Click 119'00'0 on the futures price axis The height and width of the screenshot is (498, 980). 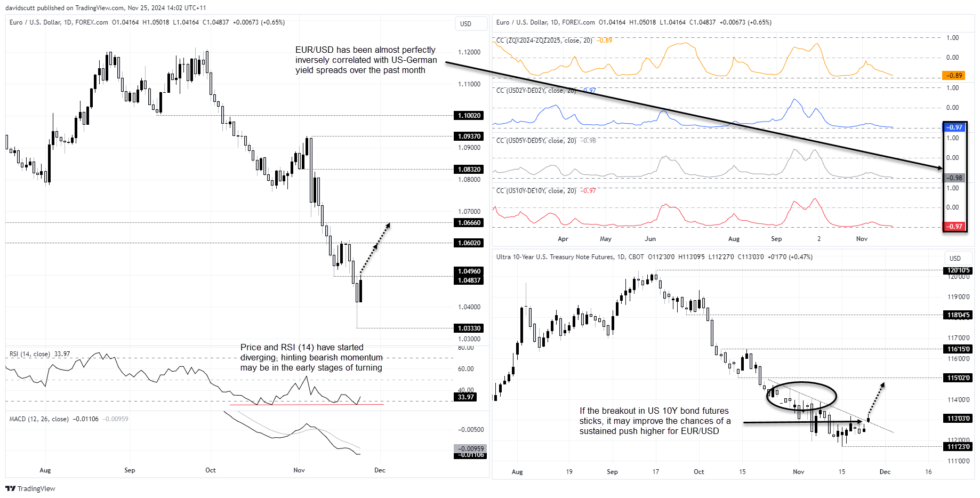point(958,297)
